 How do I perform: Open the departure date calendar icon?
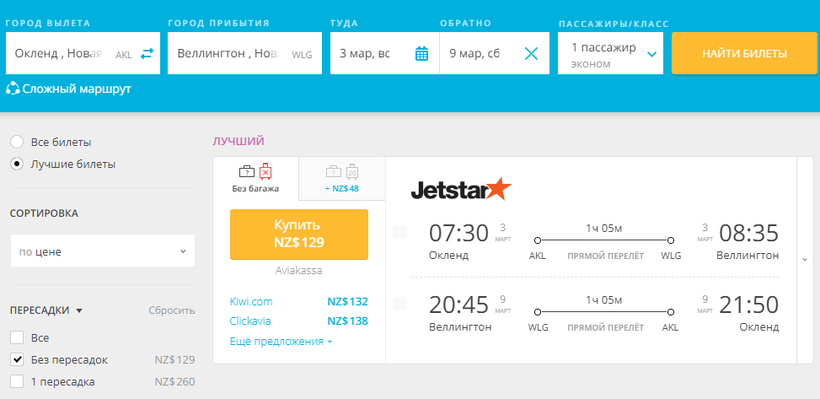pyautogui.click(x=422, y=53)
